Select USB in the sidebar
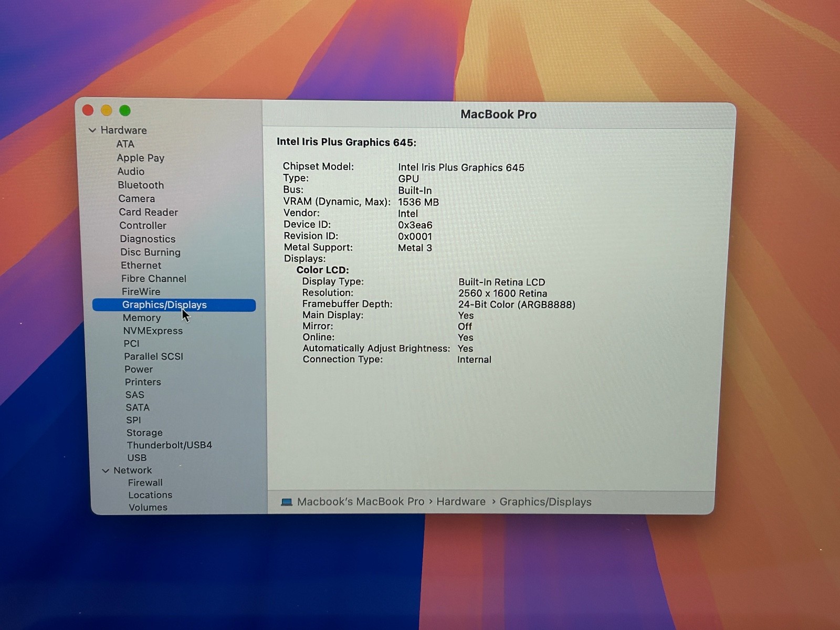 pos(136,458)
